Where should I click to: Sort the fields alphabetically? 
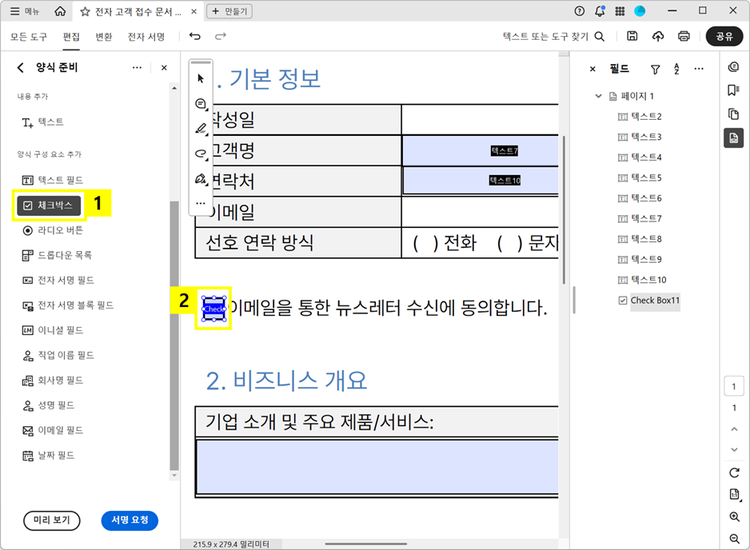point(676,69)
